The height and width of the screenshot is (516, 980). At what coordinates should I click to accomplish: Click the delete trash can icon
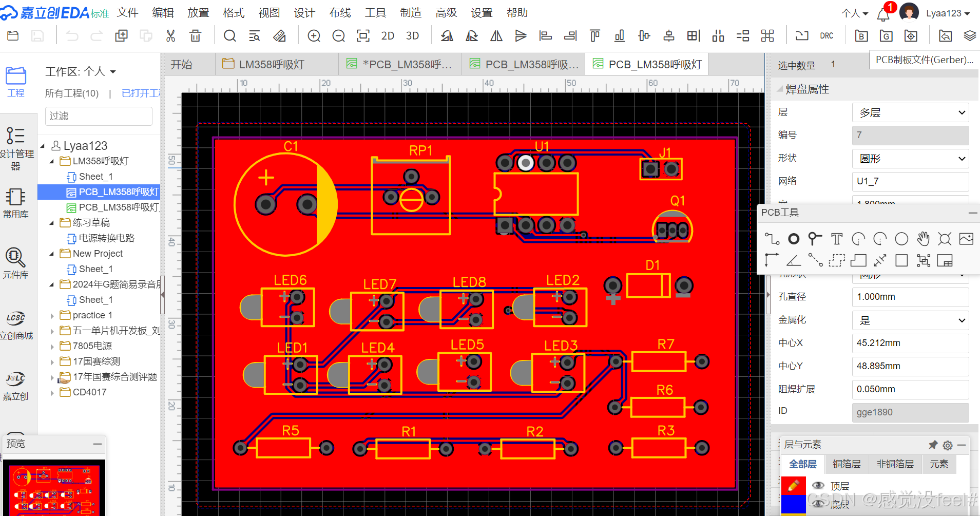(x=195, y=36)
